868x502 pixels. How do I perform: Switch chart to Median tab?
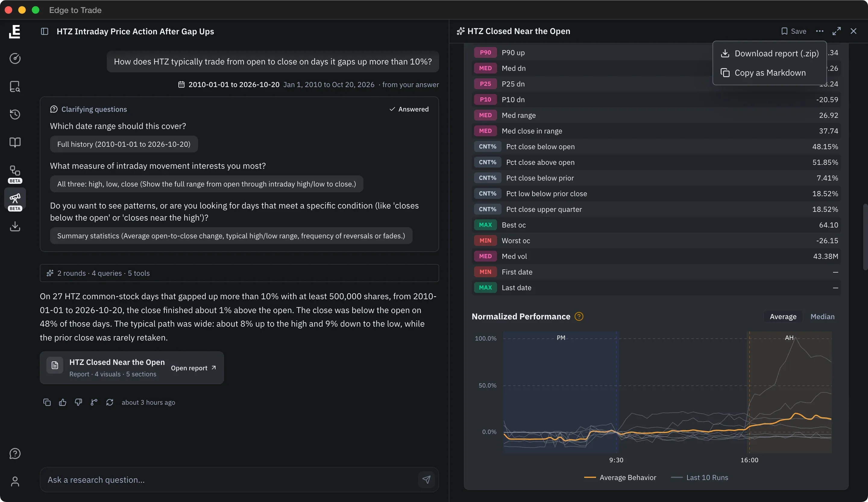(x=822, y=316)
